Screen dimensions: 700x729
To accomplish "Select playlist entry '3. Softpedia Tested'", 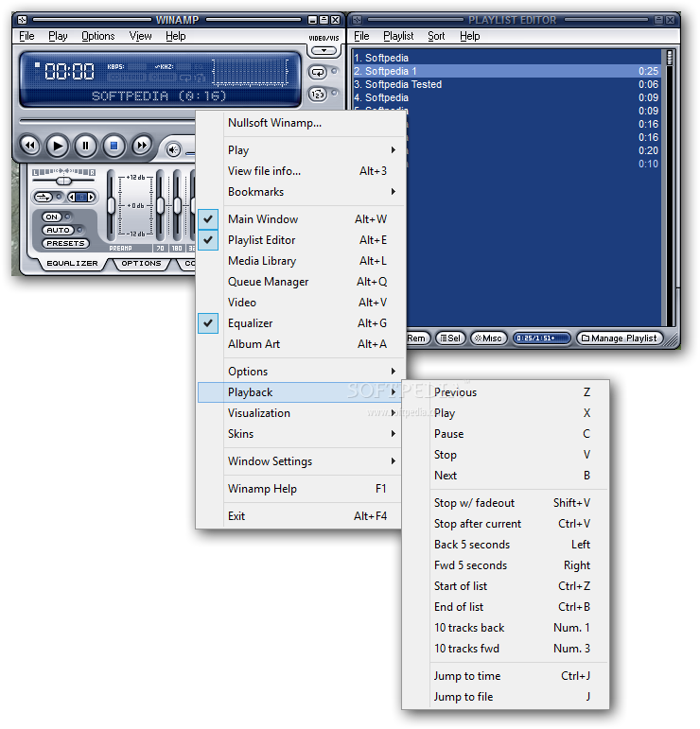I will point(506,84).
